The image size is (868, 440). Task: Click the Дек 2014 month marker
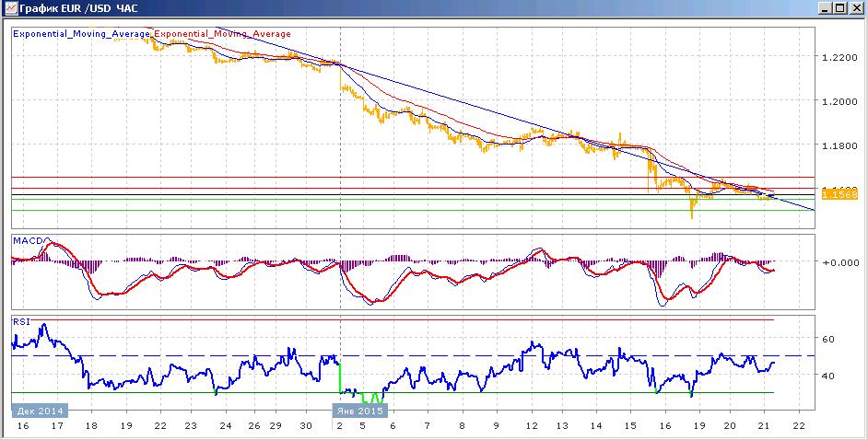tap(40, 411)
